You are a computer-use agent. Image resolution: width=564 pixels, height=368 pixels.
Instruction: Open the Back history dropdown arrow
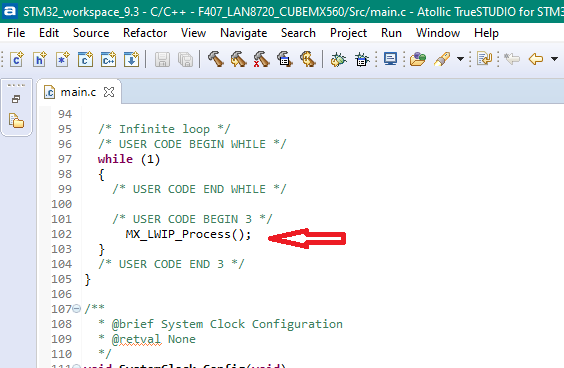(554, 59)
